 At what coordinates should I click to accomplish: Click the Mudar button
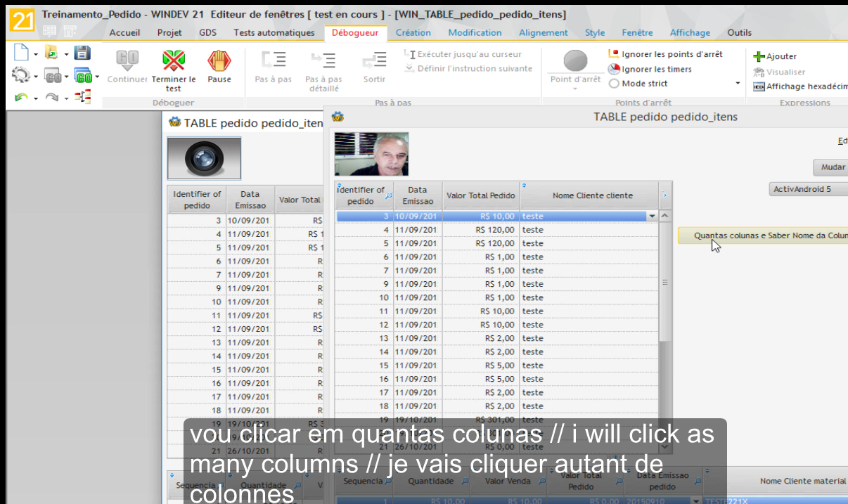coord(830,167)
